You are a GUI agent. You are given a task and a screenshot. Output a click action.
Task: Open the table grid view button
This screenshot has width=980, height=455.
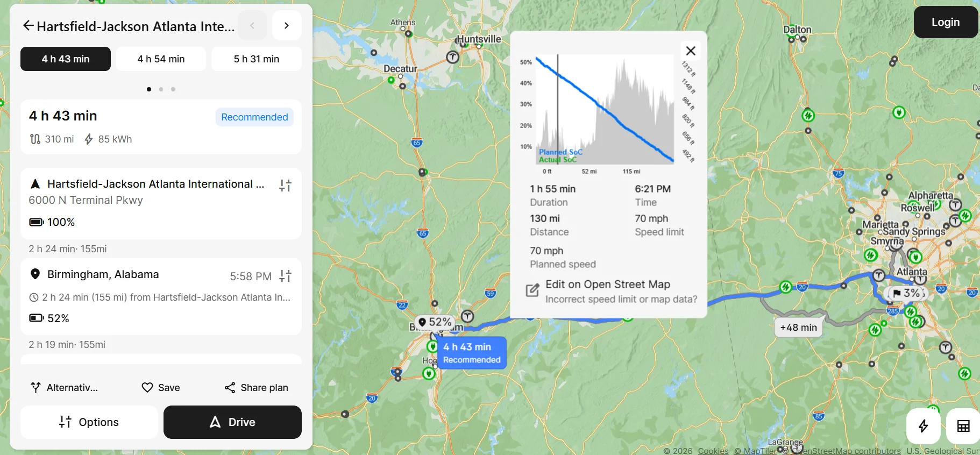click(x=963, y=426)
